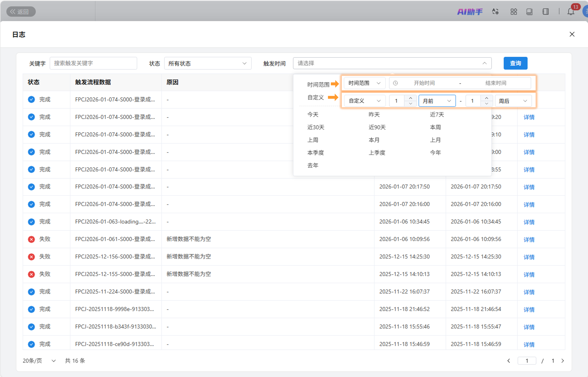Click the blue 查询 button
This screenshot has height=377, width=588.
coord(515,63)
